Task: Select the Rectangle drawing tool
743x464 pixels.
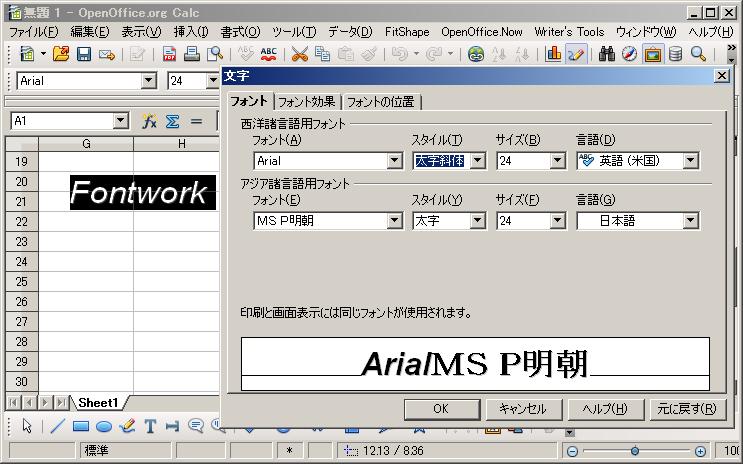Action: [81, 426]
